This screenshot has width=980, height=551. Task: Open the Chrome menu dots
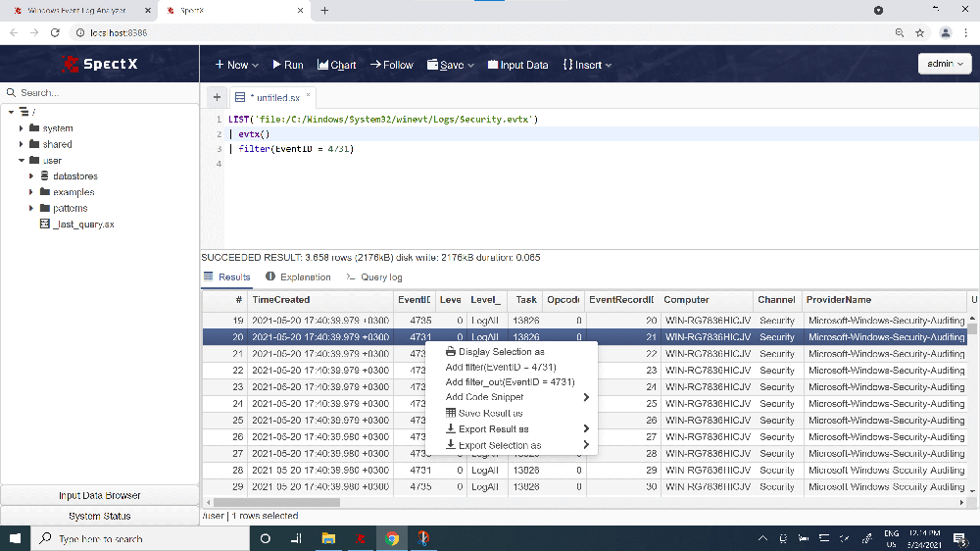point(965,32)
